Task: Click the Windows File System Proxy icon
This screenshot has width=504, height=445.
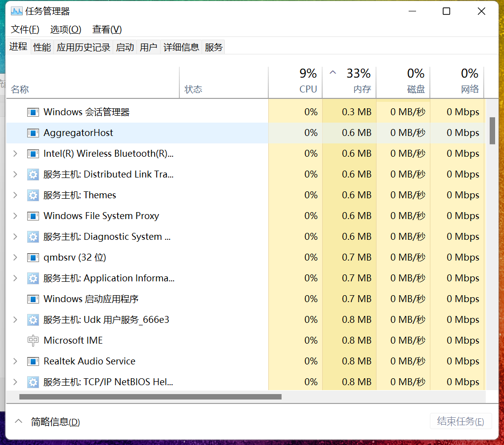Action: [33, 216]
